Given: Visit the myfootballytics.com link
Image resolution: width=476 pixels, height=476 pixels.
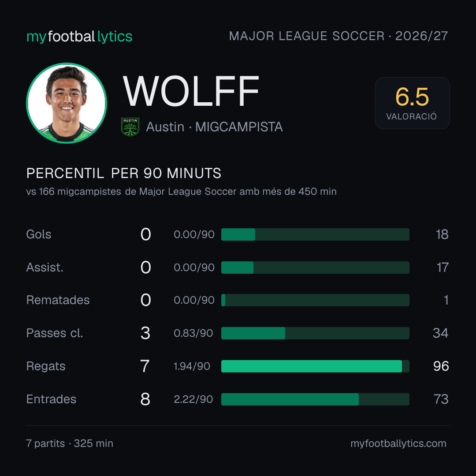Looking at the screenshot, I should click(398, 443).
